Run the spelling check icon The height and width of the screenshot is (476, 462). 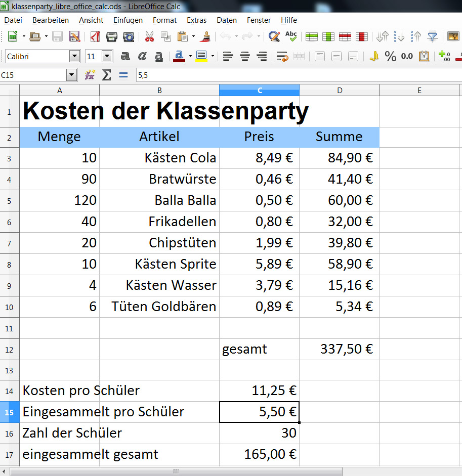tap(291, 36)
